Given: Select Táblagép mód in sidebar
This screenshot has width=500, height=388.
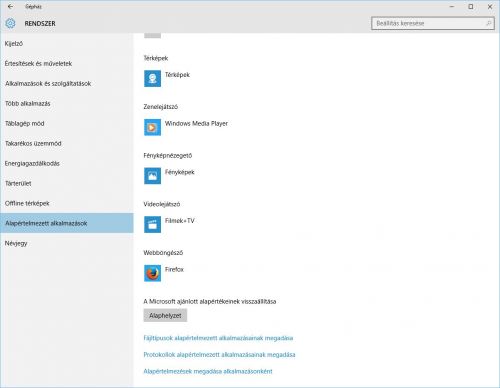Looking at the screenshot, I should [x=67, y=123].
